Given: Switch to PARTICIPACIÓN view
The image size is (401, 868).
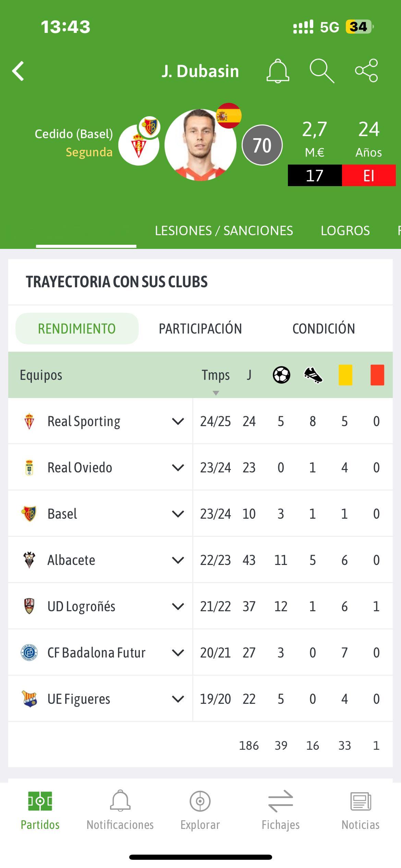Looking at the screenshot, I should click(x=200, y=328).
